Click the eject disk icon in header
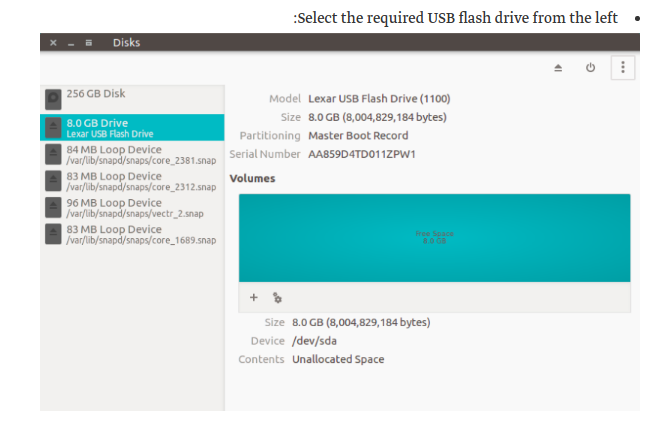This screenshot has width=653, height=427. point(558,67)
